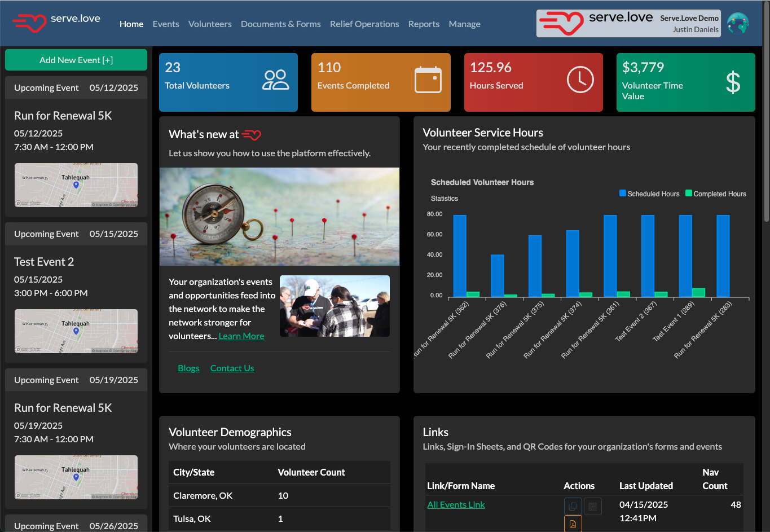Click blue bar for Run for Renewal 5K (376)
The height and width of the screenshot is (532, 770).
pyautogui.click(x=498, y=276)
